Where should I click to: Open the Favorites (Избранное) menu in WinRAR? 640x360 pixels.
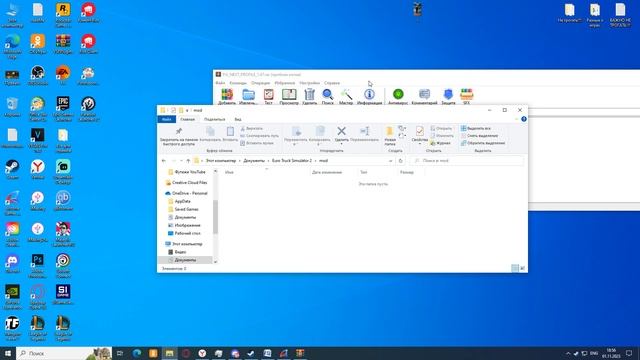pos(284,83)
